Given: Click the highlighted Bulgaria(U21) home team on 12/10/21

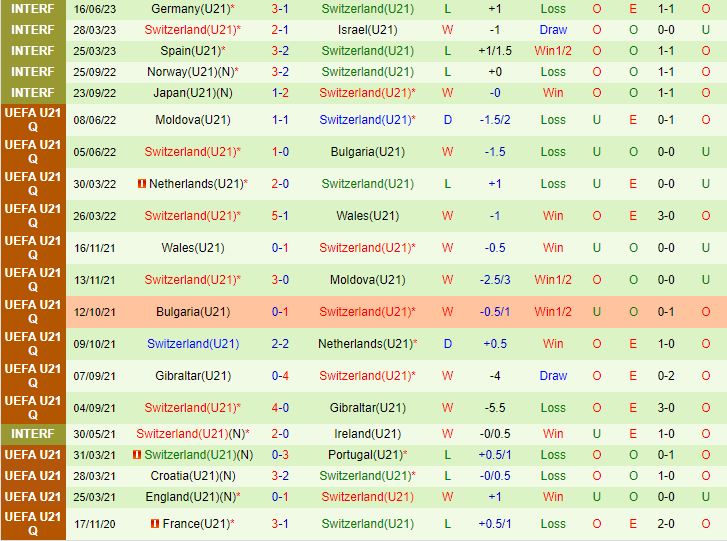Looking at the screenshot, I should pyautogui.click(x=192, y=312).
